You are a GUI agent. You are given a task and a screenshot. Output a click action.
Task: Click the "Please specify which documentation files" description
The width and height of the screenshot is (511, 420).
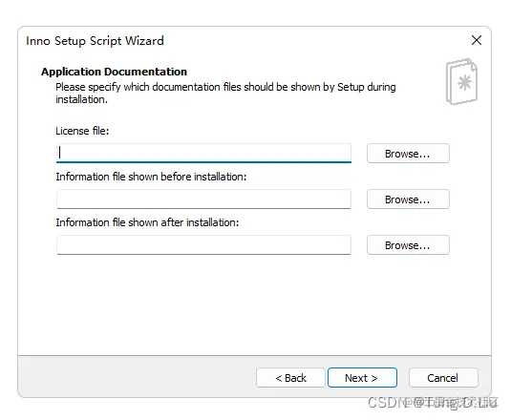[225, 94]
